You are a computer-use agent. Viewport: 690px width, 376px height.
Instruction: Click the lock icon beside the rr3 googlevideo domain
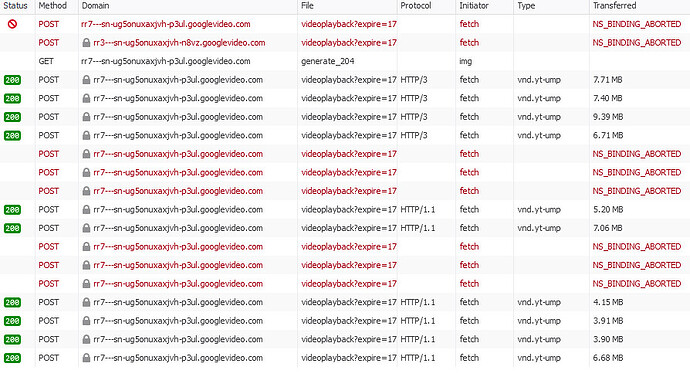click(86, 43)
